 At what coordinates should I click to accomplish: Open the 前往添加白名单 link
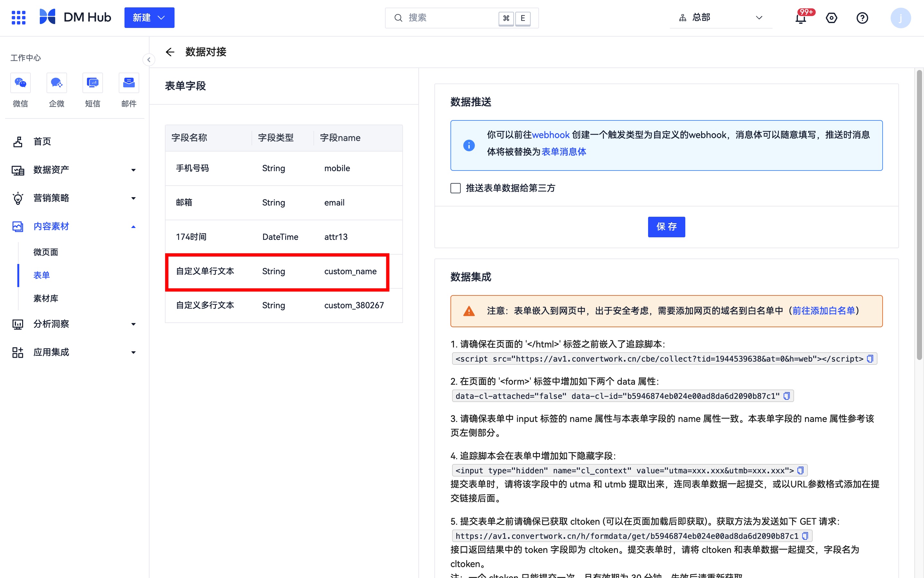click(824, 311)
